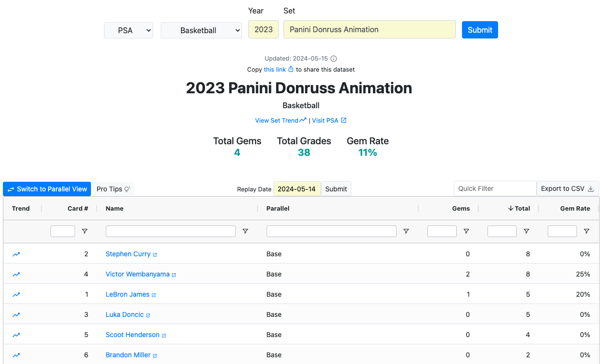603x364 pixels.
Task: Click the Total Grades value 38
Action: click(x=304, y=152)
